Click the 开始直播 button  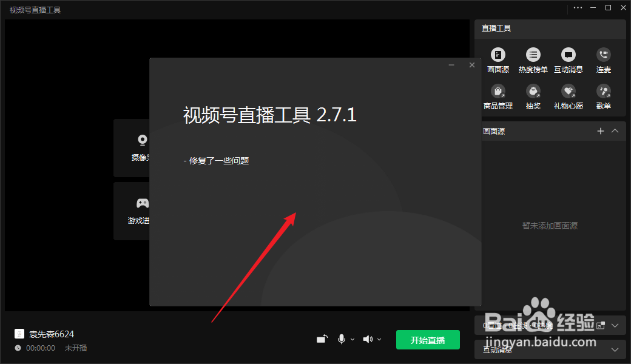click(428, 340)
